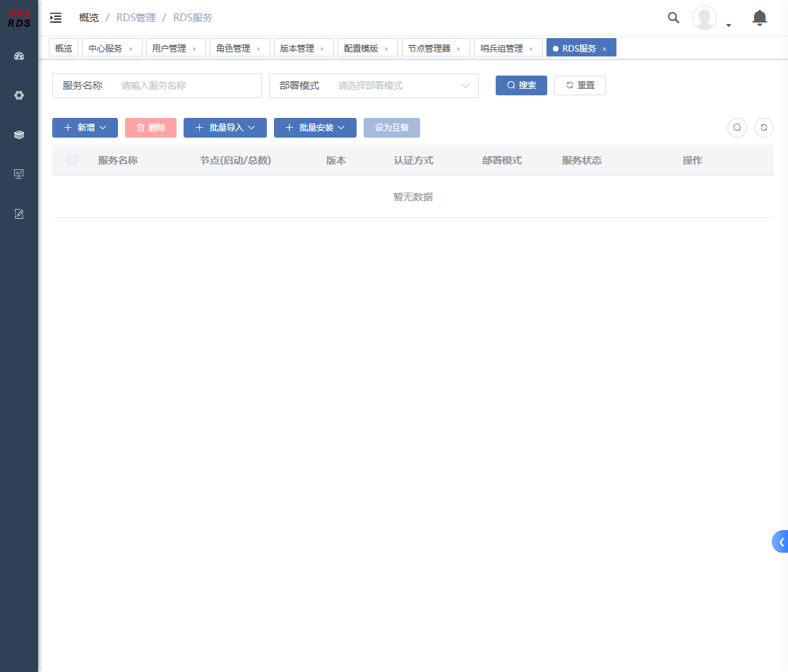
Task: Click the header search magnifier icon
Action: click(x=674, y=18)
